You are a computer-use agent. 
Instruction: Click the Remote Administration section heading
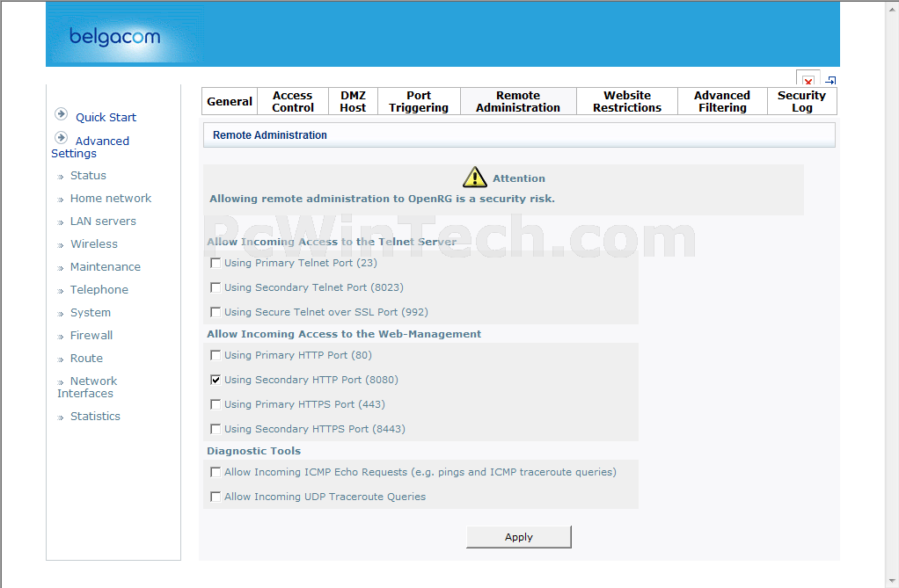pyautogui.click(x=270, y=135)
